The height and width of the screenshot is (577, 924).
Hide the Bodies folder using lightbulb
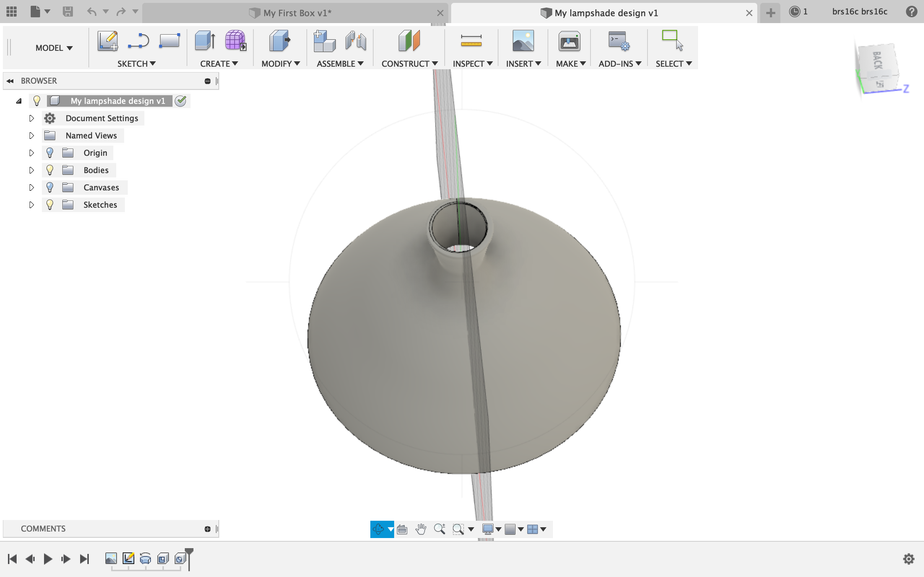coord(50,170)
